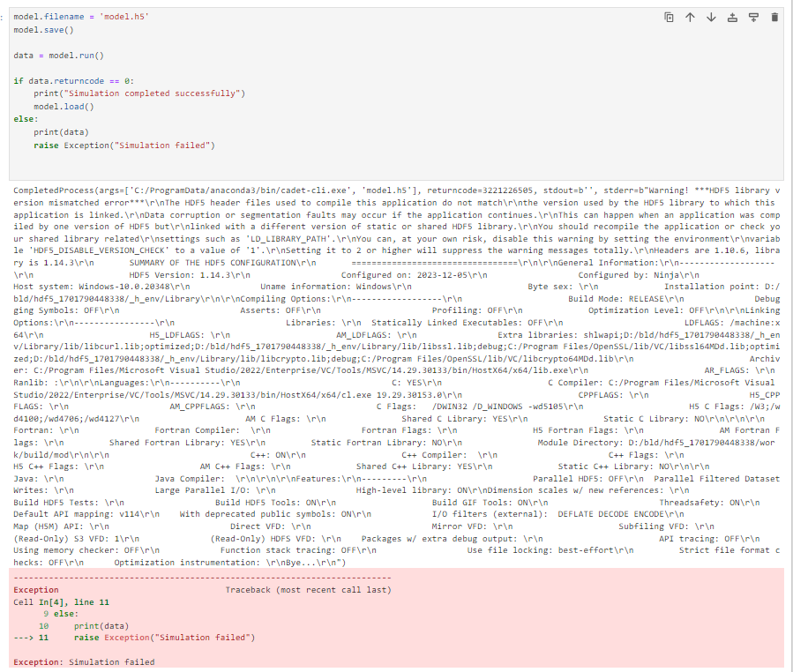Click the data = model.run() line
Image resolution: width=793 pixels, height=672 pixels.
click(59, 56)
